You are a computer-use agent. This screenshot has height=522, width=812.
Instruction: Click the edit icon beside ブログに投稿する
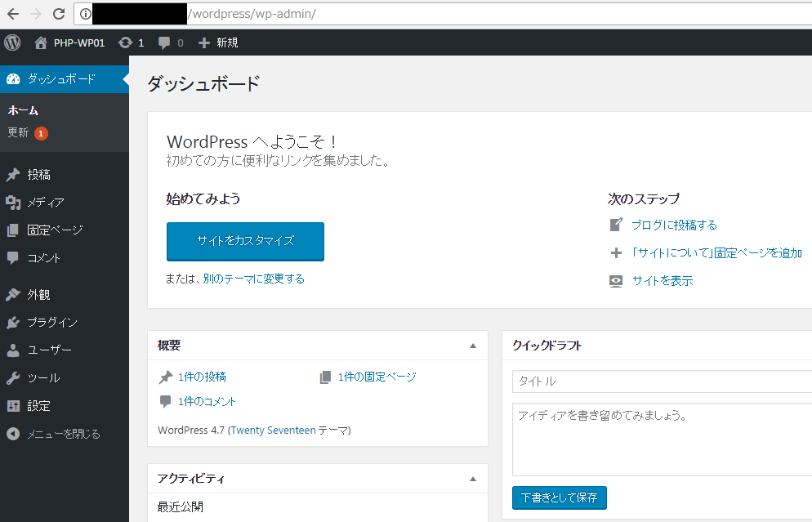click(616, 225)
